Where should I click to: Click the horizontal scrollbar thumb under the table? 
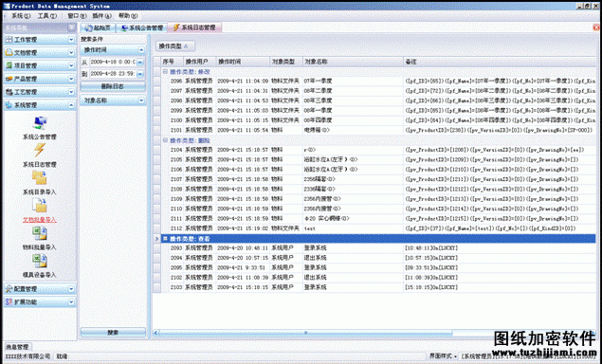[305, 333]
